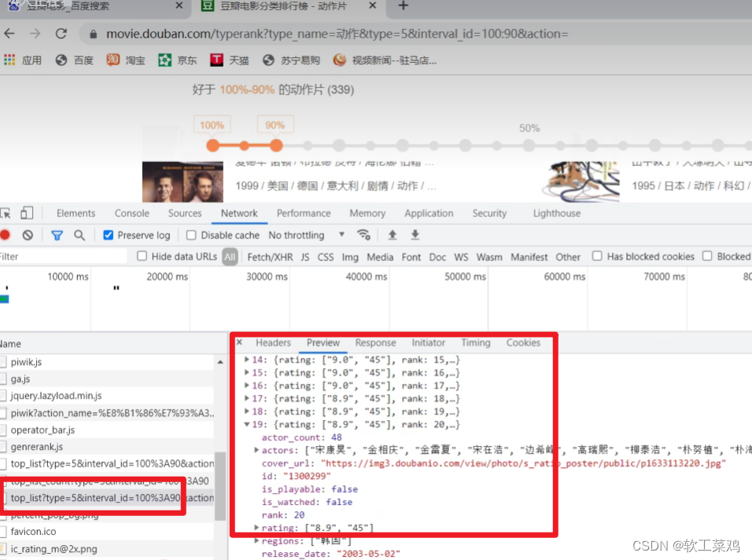Enable the Disable cache checkbox
Image resolution: width=752 pixels, height=560 pixels.
(191, 235)
